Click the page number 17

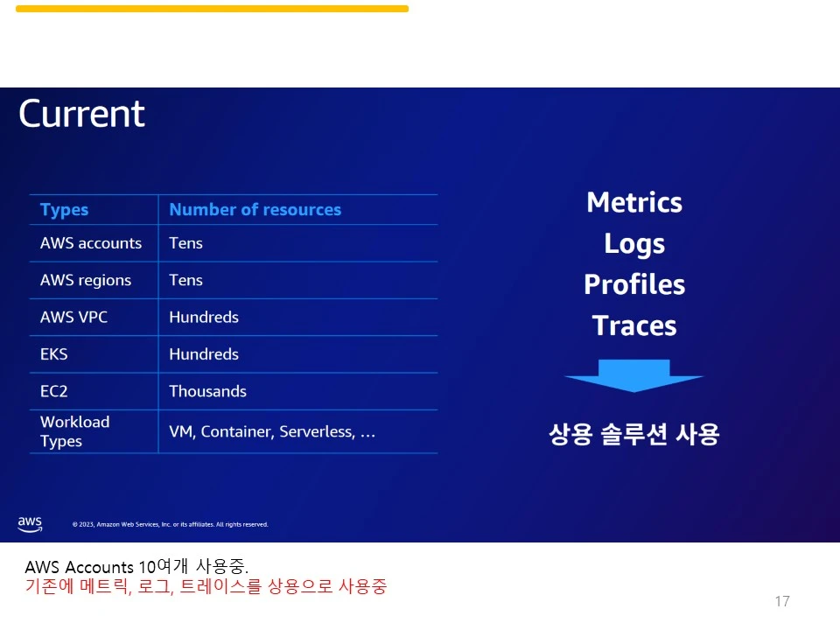[x=782, y=601]
